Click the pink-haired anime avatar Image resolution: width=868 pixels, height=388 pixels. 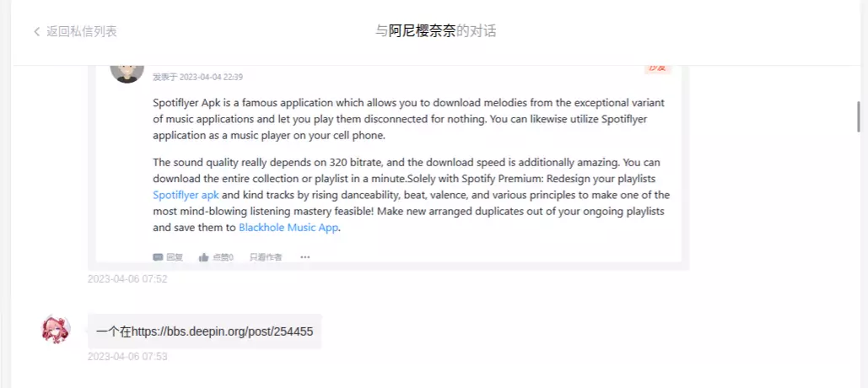pyautogui.click(x=57, y=329)
